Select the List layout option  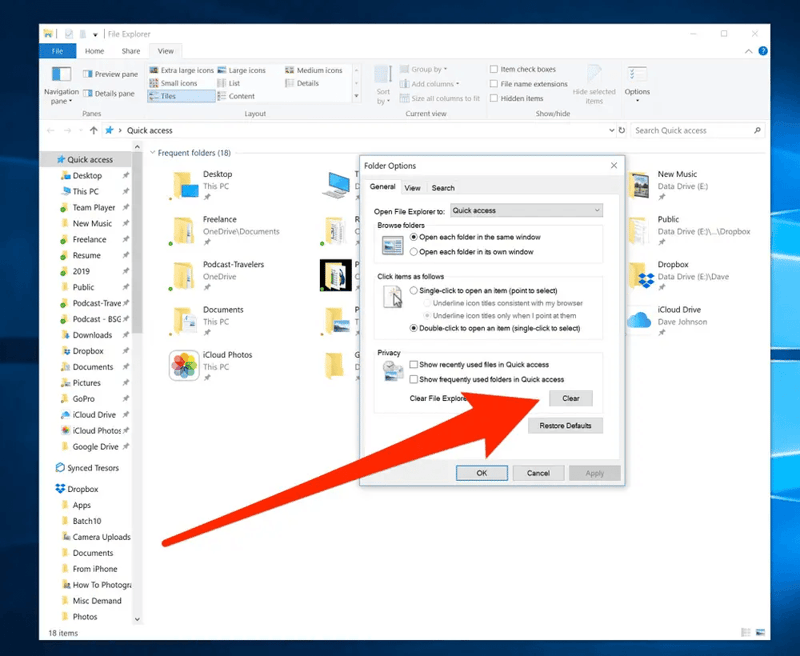coord(234,82)
